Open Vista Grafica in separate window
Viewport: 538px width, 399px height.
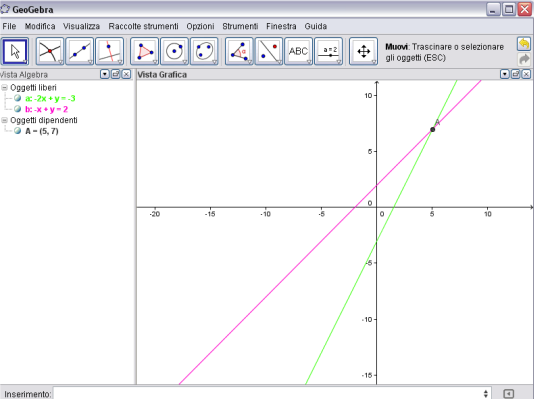(515, 74)
